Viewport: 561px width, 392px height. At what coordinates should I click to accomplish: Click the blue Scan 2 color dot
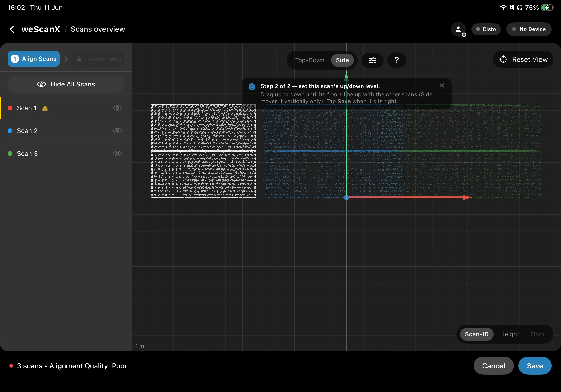(10, 131)
